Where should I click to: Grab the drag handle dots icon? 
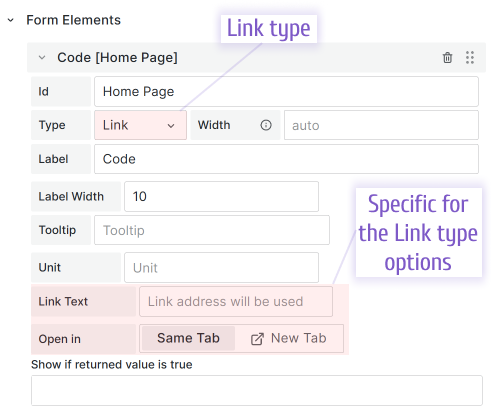[x=470, y=58]
